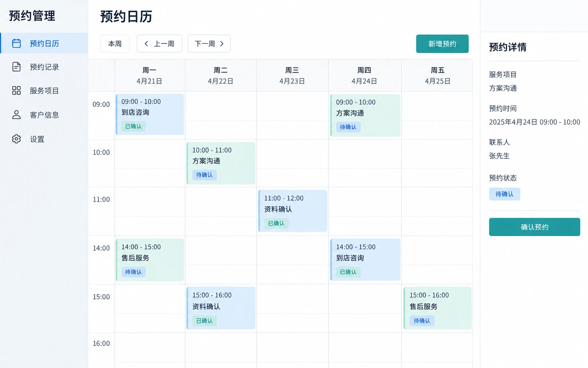
Task: Open Monday's 09:00 到店咨询 appointment
Action: pyautogui.click(x=150, y=114)
